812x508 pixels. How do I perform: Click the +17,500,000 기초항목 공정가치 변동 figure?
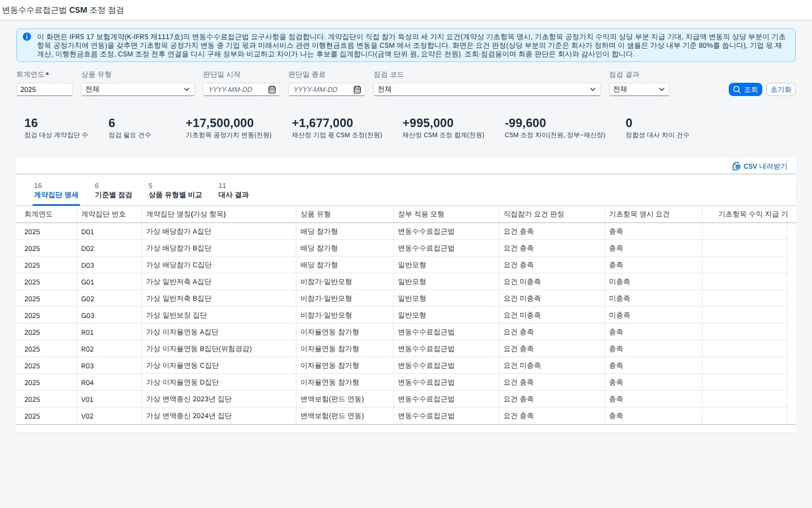[220, 123]
